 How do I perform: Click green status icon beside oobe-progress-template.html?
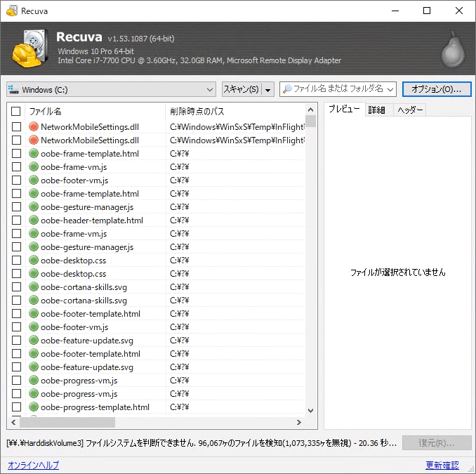click(34, 407)
